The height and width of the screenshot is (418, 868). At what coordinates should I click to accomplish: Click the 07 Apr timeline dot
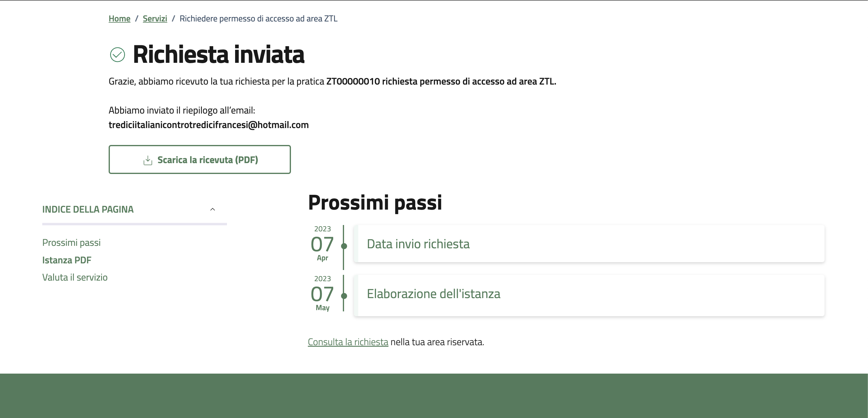[344, 246]
